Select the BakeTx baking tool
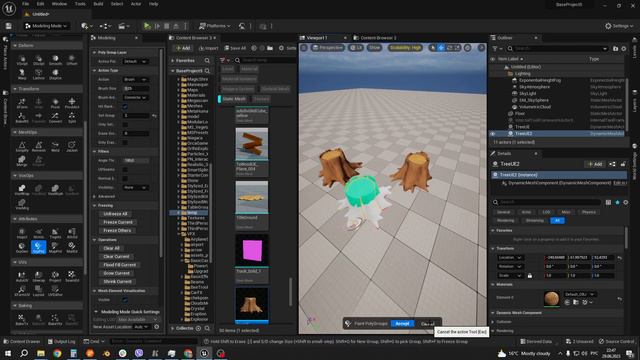The width and height of the screenshot is (640, 360). pyautogui.click(x=22, y=320)
